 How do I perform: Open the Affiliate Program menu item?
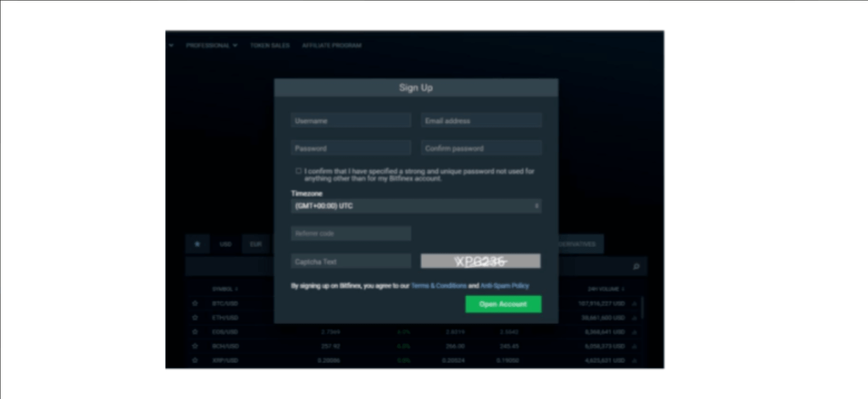(x=332, y=46)
